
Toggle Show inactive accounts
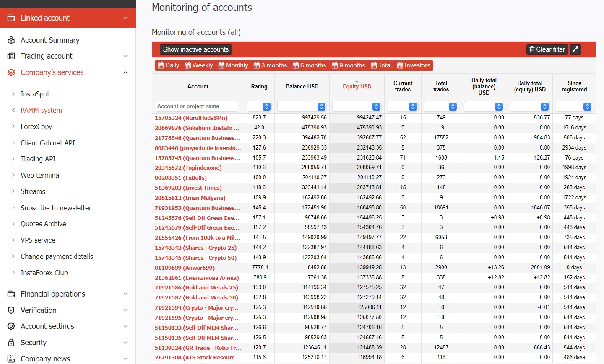coord(196,49)
